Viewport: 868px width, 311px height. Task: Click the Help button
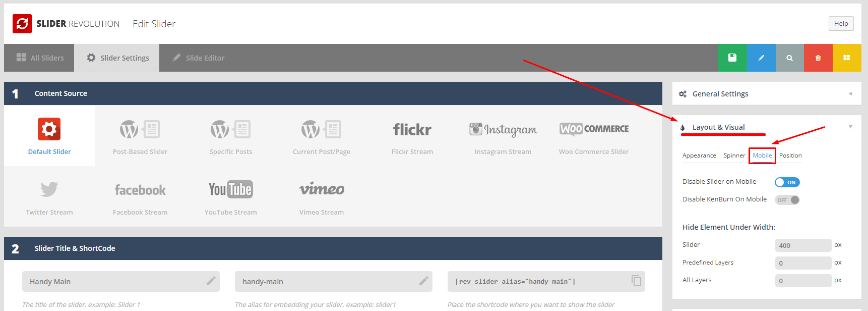coord(841,23)
